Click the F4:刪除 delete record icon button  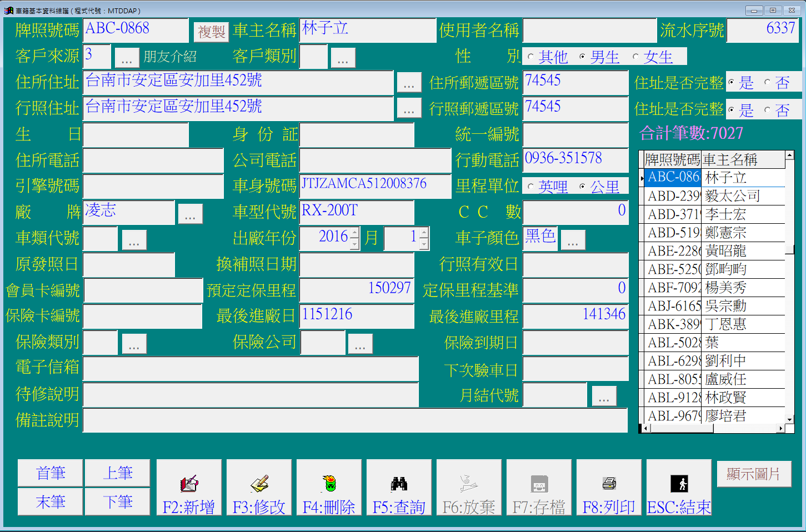[x=329, y=487]
